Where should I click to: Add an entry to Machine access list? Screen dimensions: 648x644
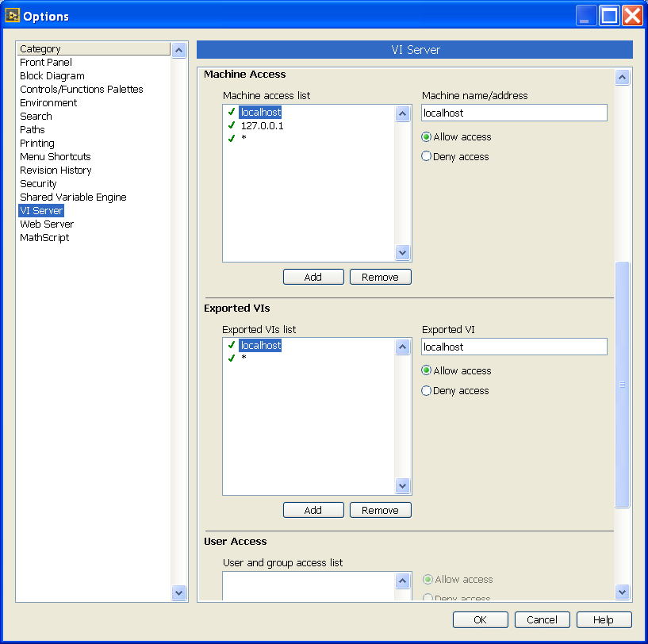313,277
